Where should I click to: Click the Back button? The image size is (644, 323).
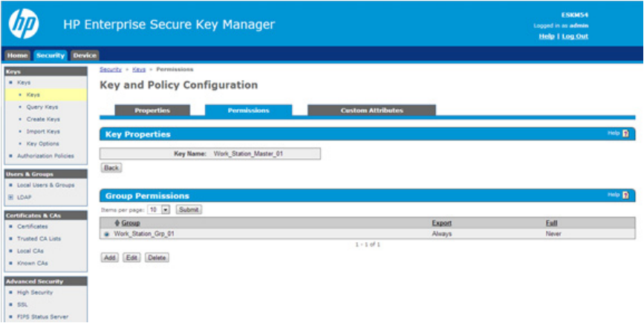(x=111, y=168)
